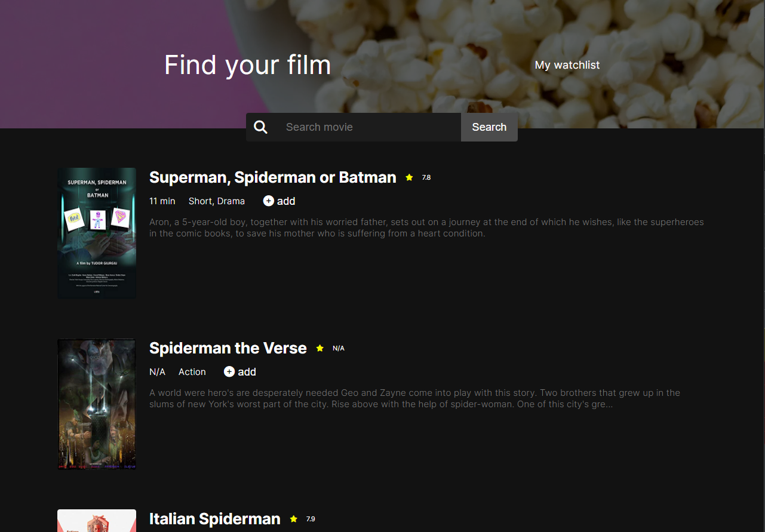The width and height of the screenshot is (765, 532).
Task: Click the plus icon to add Superman, Spiderman or Batman
Action: pyautogui.click(x=269, y=201)
